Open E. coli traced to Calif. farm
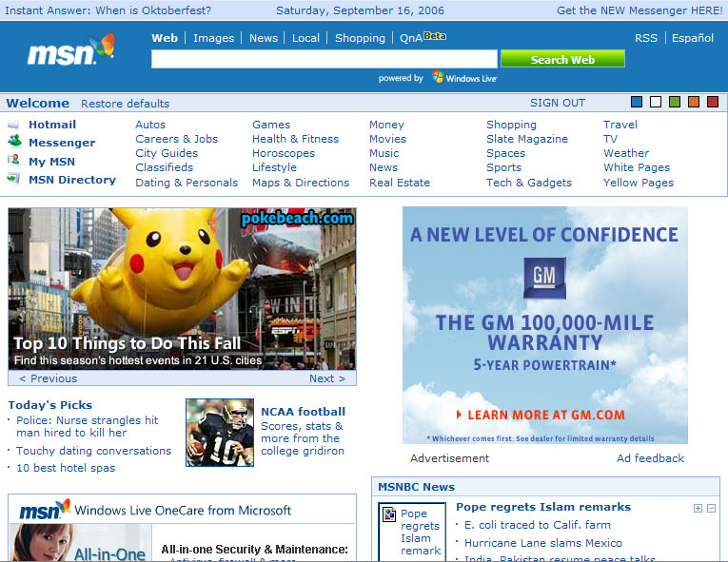This screenshot has width=728, height=562. 537,525
